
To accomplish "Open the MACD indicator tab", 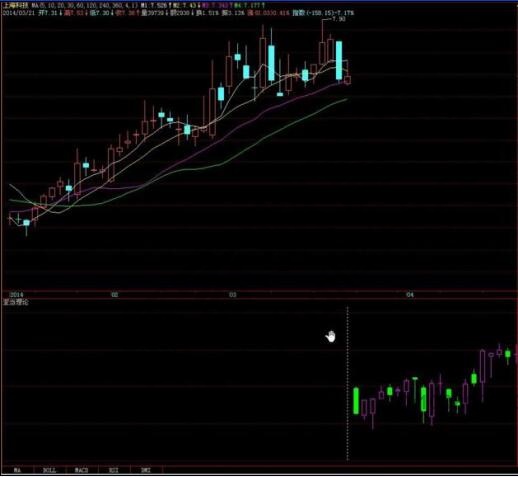I will [82, 470].
